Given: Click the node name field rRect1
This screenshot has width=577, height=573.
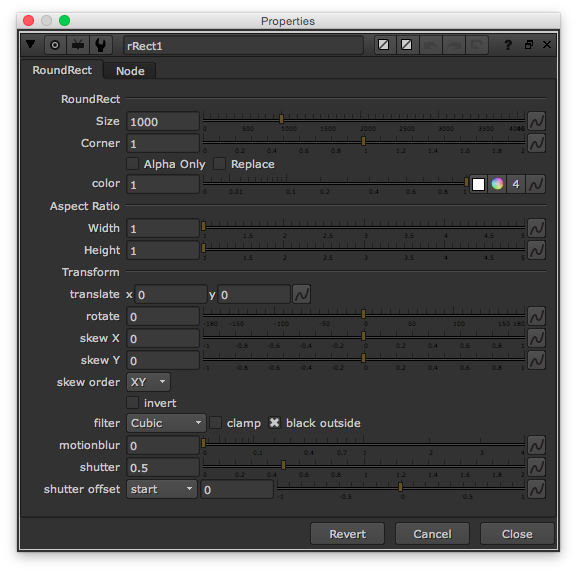Looking at the screenshot, I should tap(243, 46).
